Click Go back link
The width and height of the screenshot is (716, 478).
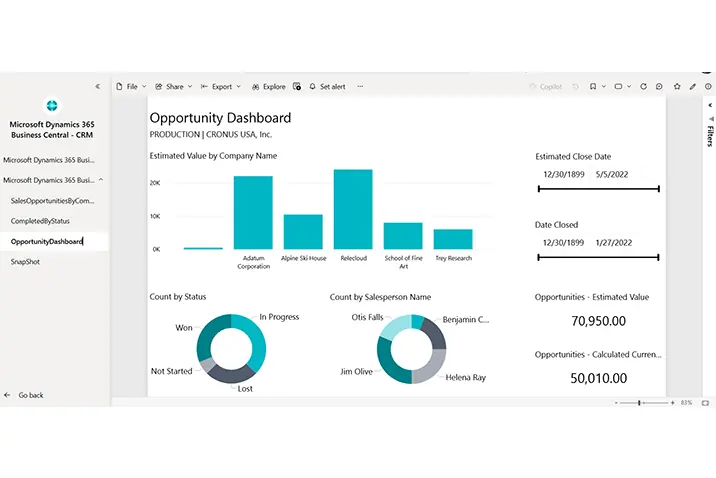point(24,395)
